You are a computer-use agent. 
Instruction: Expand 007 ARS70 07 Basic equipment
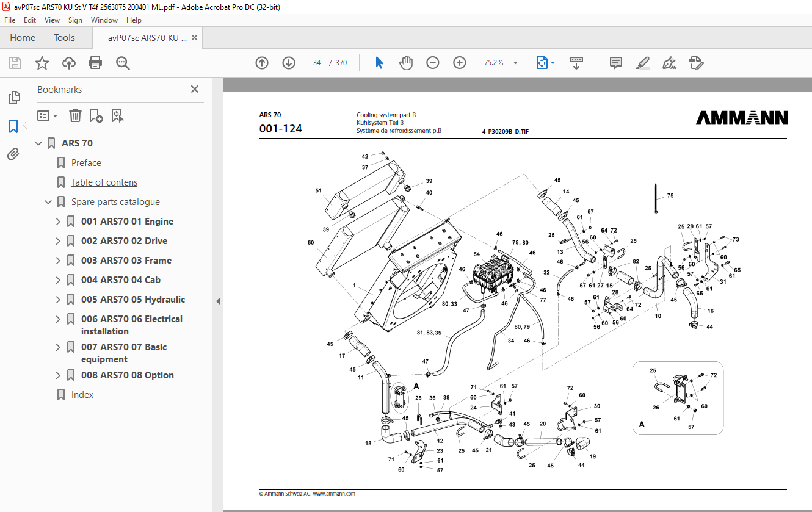coord(59,347)
